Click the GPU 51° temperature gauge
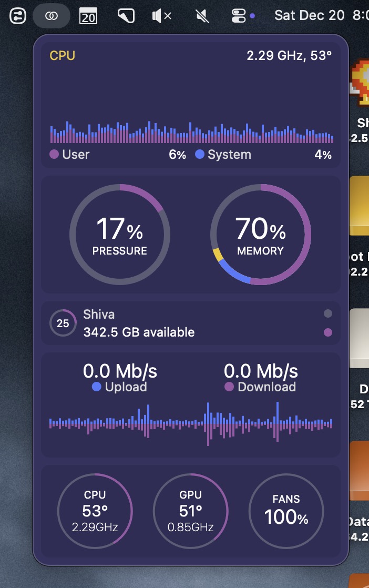The height and width of the screenshot is (588, 369). (190, 511)
